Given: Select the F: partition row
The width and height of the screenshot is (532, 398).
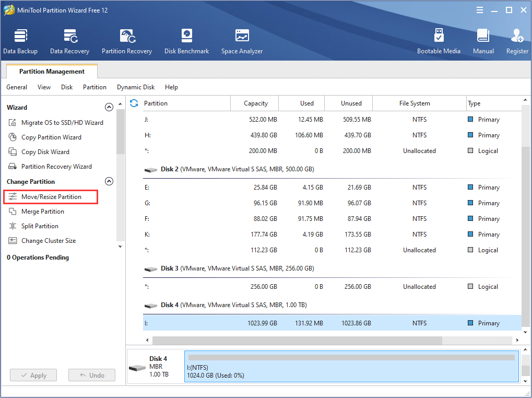Looking at the screenshot, I should (332, 218).
